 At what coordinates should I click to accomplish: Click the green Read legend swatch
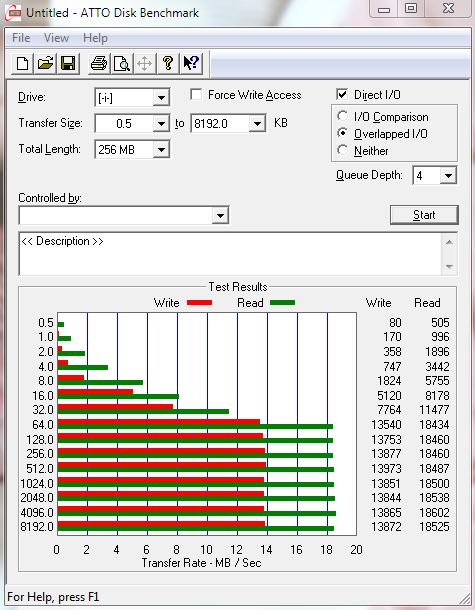tap(282, 303)
